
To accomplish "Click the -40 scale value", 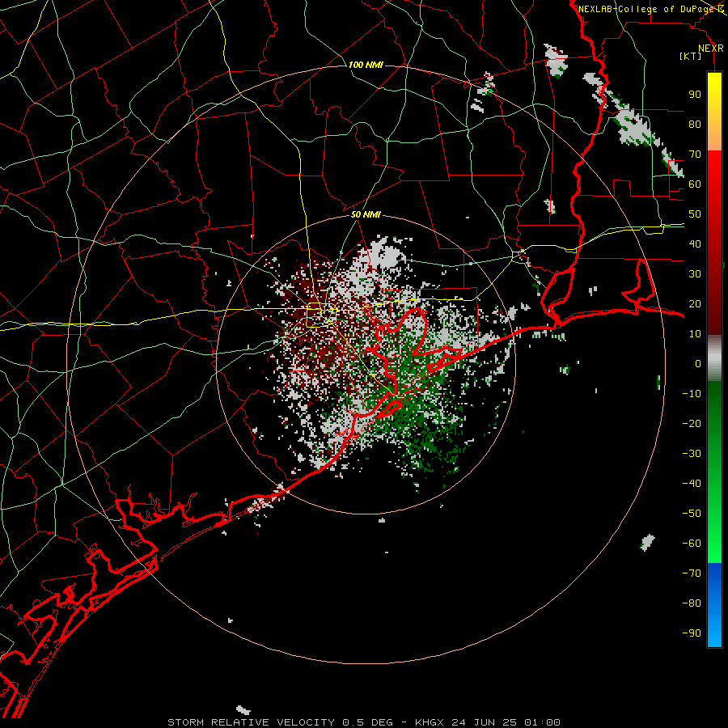I will (692, 484).
